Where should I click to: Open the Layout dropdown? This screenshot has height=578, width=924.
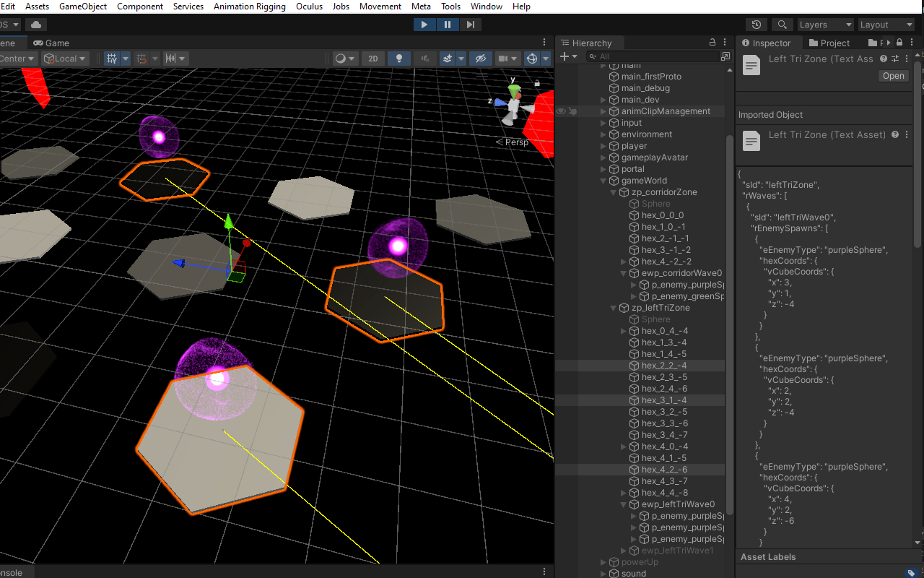[x=886, y=25]
